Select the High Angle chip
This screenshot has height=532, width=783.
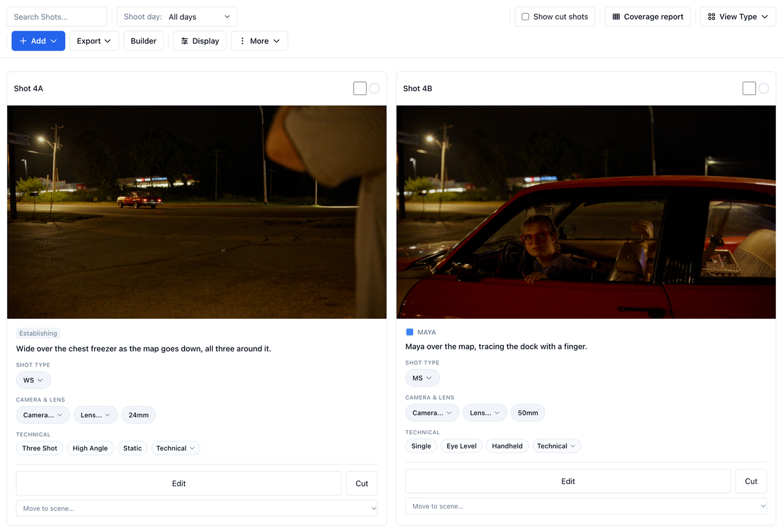[x=90, y=448]
